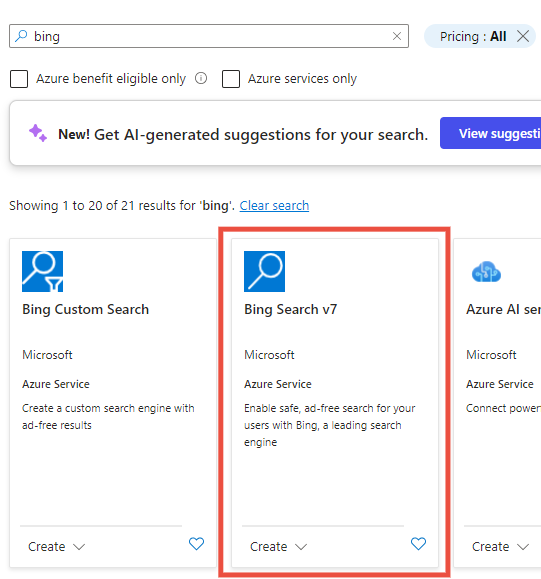Open the Bing Custom Search title
Image resolution: width=541 pixels, height=579 pixels.
[86, 309]
